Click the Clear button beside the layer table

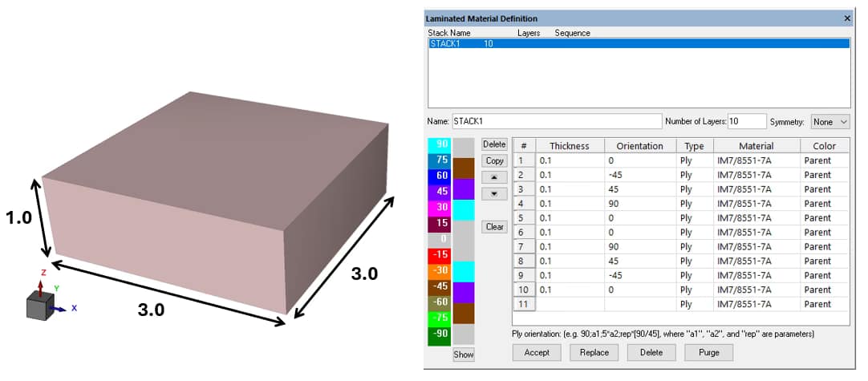(x=494, y=227)
